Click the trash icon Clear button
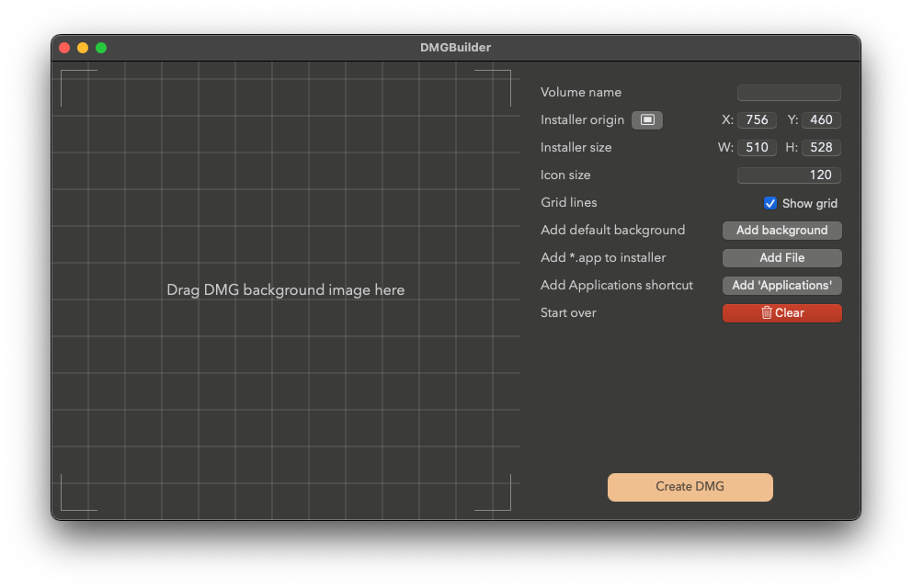 (781, 313)
